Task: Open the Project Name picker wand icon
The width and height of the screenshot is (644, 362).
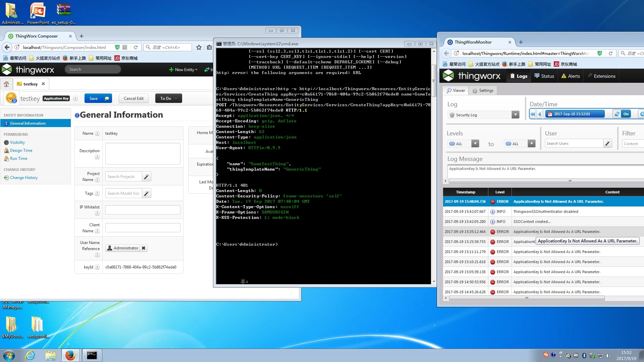Action: [147, 177]
